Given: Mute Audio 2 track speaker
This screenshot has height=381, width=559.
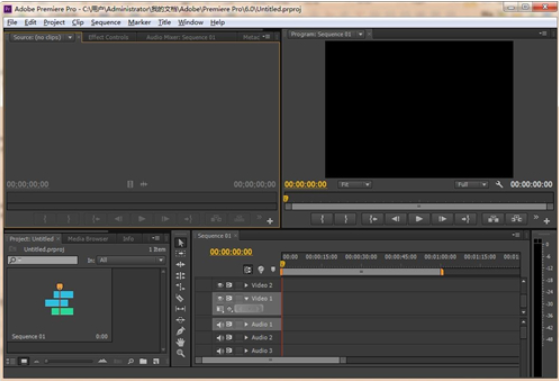Looking at the screenshot, I should (220, 338).
